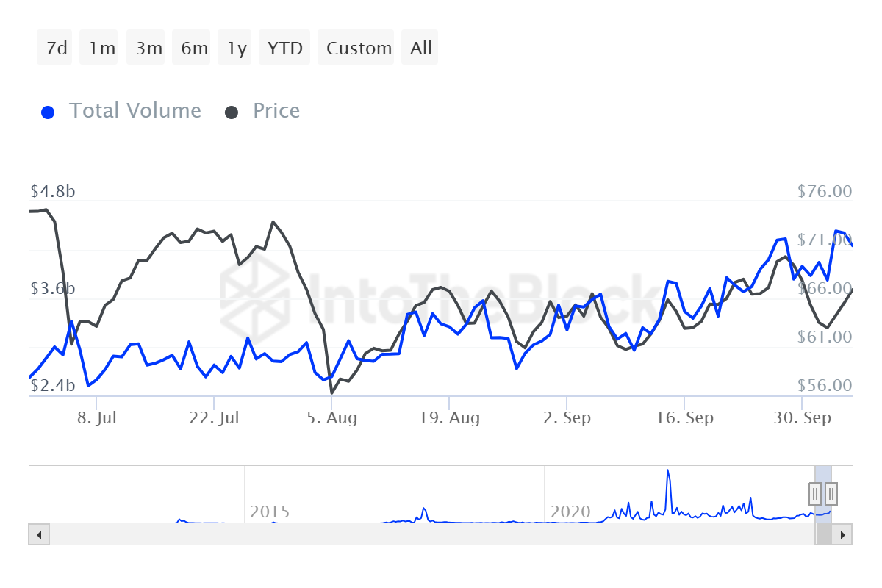The width and height of the screenshot is (882, 588).
Task: Click the left scrollbar arrow
Action: pyautogui.click(x=38, y=535)
